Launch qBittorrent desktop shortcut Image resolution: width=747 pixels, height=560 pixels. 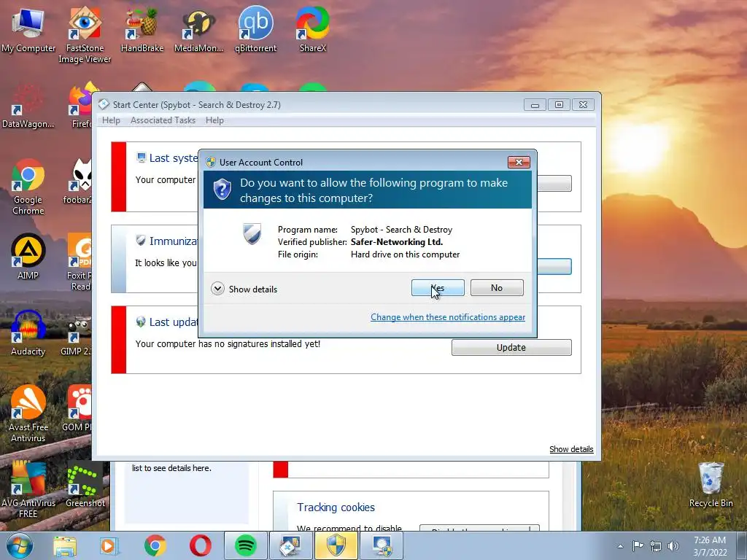pos(256,31)
